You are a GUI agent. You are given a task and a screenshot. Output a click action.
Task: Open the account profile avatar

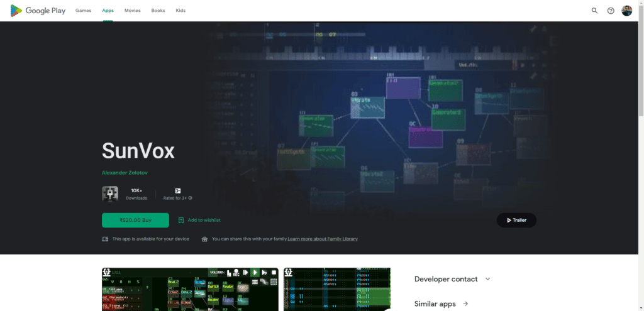(627, 11)
